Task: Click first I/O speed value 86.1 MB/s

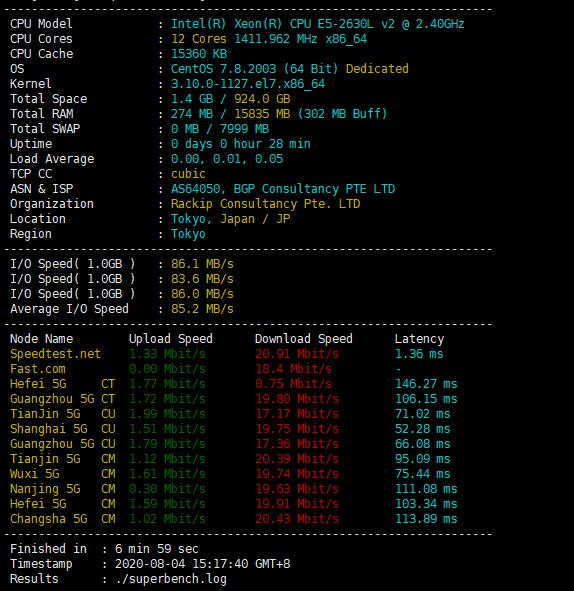Action: (x=202, y=264)
